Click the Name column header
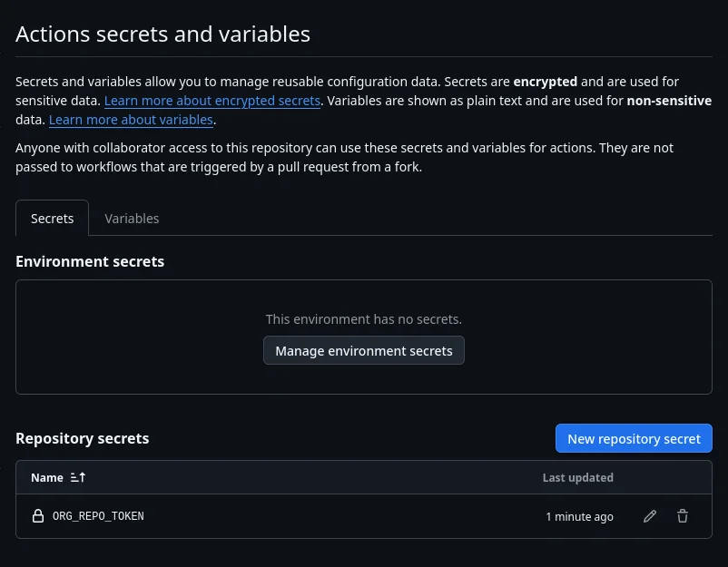This screenshot has height=567, width=728. tap(47, 477)
